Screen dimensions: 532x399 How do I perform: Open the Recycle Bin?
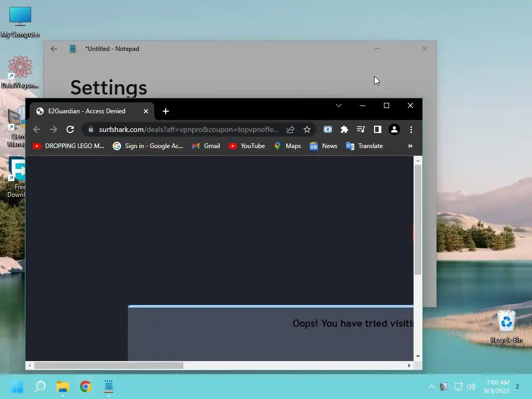506,326
